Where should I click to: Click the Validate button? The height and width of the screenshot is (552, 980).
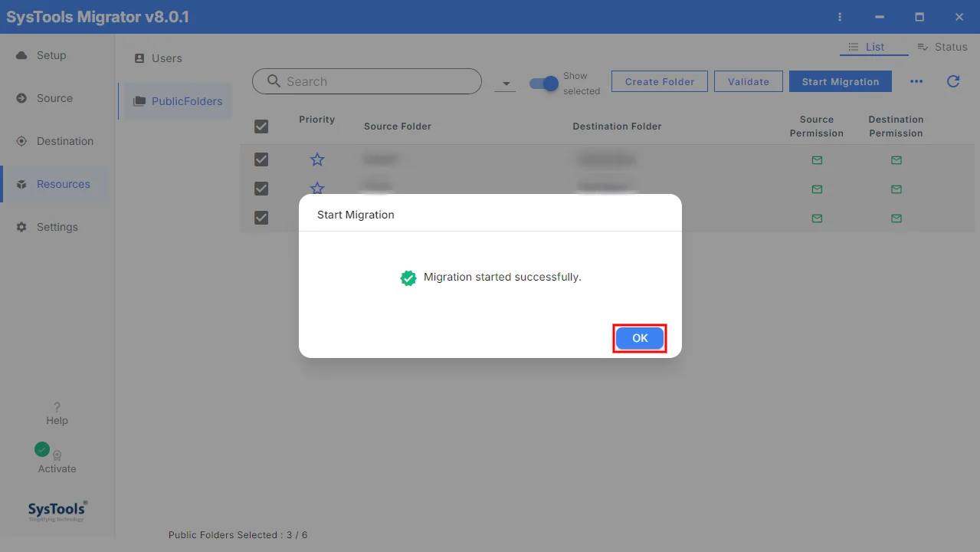pyautogui.click(x=749, y=81)
